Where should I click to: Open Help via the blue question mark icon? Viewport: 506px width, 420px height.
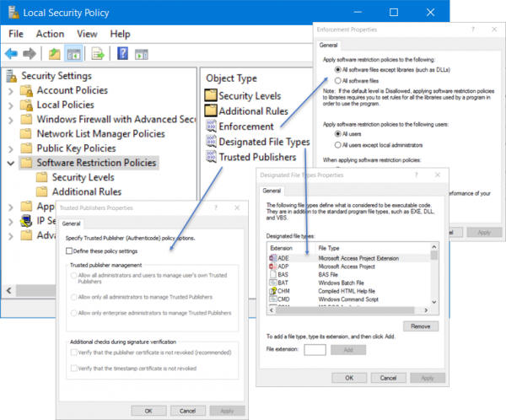122,54
